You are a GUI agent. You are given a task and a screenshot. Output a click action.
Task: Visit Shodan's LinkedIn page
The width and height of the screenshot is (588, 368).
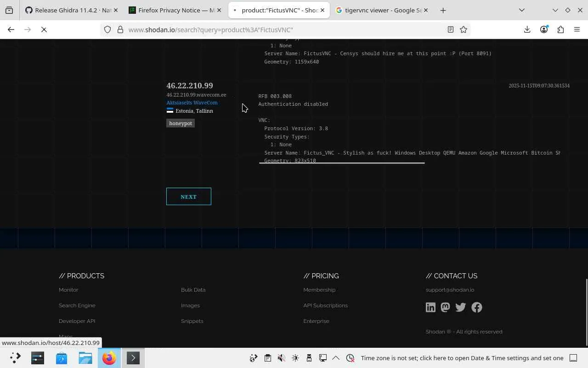[430, 307]
